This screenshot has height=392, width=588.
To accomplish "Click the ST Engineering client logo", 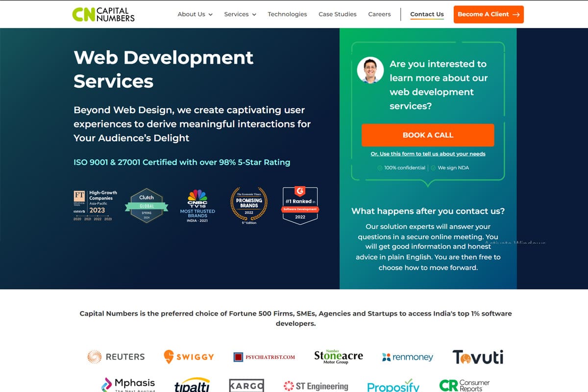I will pyautogui.click(x=316, y=386).
